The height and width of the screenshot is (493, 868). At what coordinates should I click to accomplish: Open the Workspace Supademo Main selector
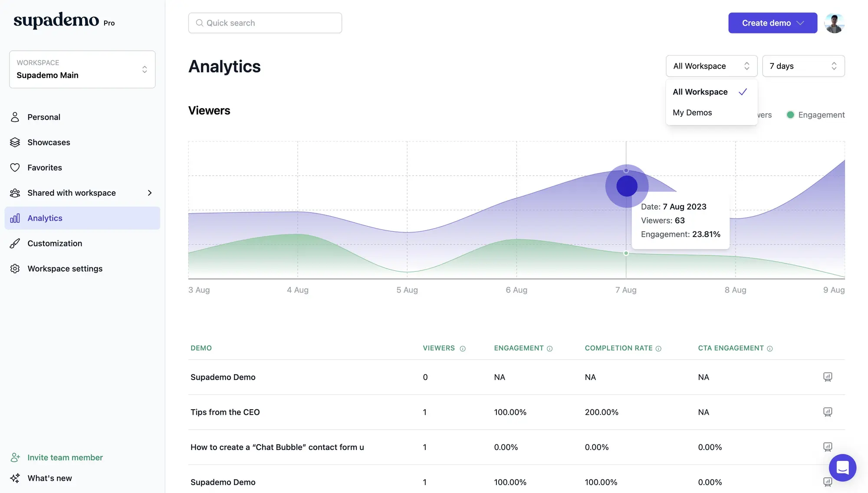click(x=82, y=69)
